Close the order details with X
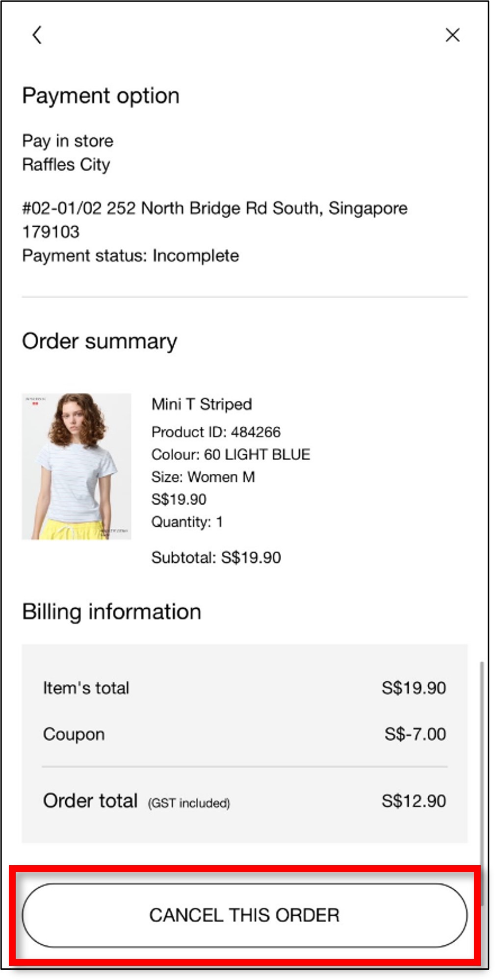 tap(452, 35)
